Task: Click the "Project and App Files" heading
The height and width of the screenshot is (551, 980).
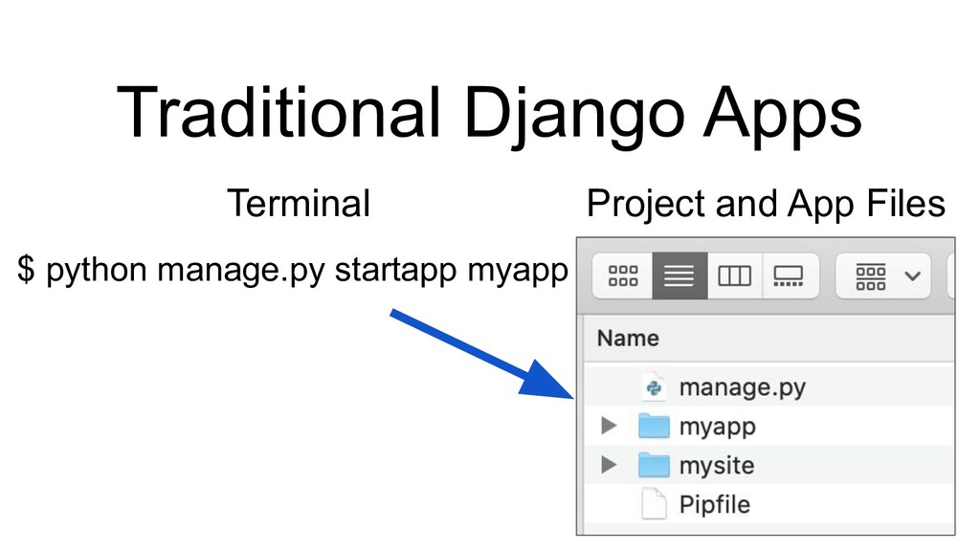Action: 766,205
